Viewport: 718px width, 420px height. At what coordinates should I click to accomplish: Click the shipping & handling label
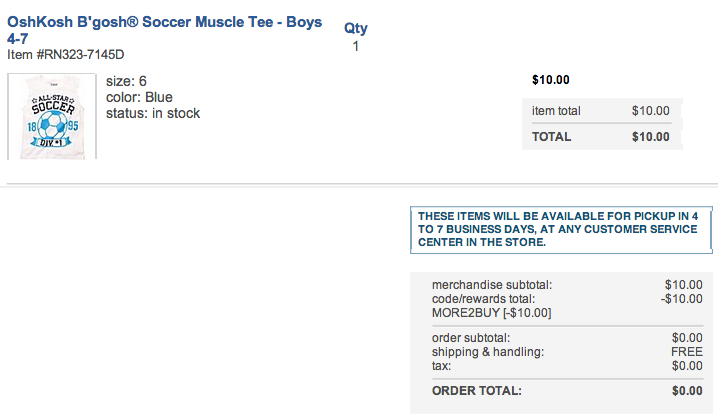[488, 352]
